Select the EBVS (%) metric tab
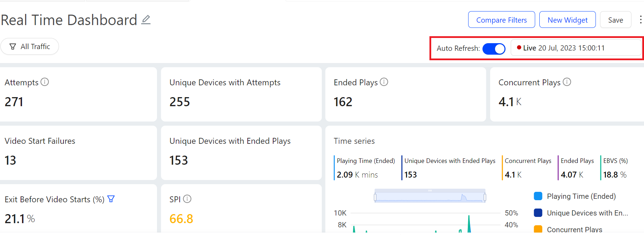 coord(615,167)
